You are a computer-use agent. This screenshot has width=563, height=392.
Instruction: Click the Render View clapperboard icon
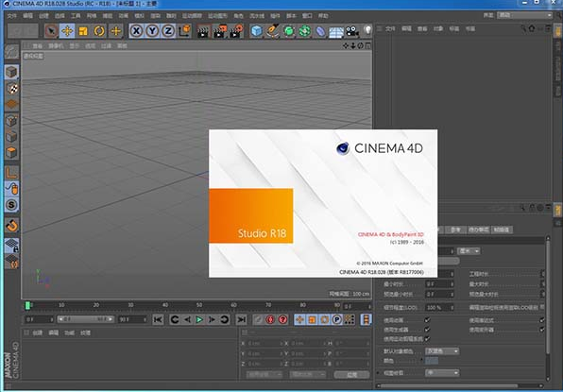(203, 31)
